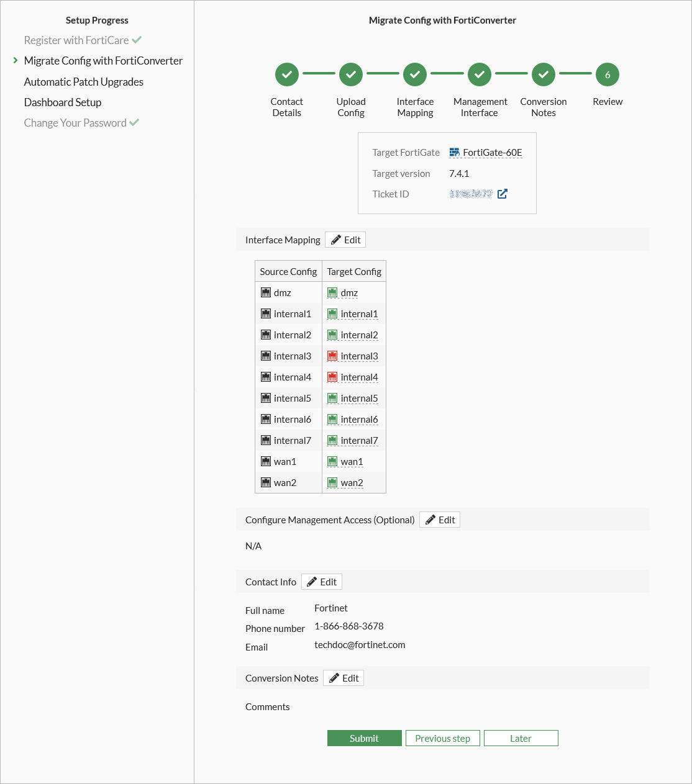Submit the migration request
Image resolution: width=692 pixels, height=784 pixels.
(364, 739)
